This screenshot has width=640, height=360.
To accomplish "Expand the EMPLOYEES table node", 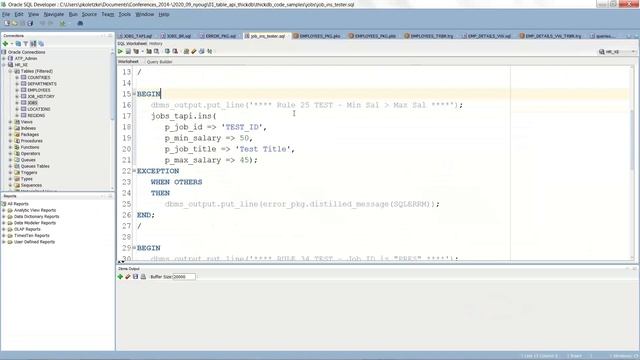I will coord(17,90).
